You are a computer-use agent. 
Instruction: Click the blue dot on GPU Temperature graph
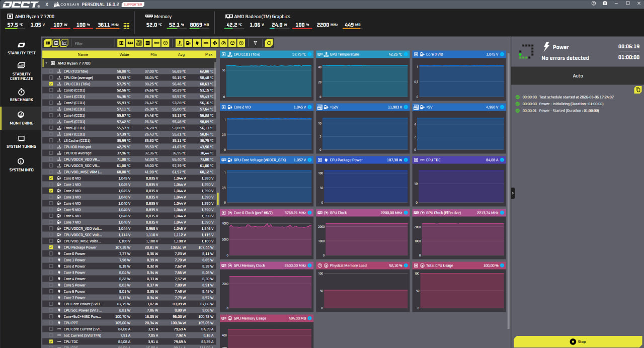[406, 54]
